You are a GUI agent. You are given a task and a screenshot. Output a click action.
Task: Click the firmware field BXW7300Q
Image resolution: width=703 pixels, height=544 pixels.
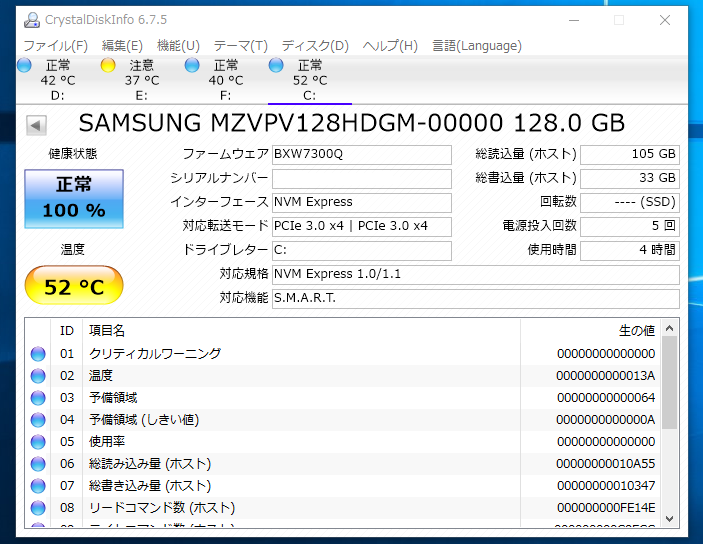(x=362, y=154)
